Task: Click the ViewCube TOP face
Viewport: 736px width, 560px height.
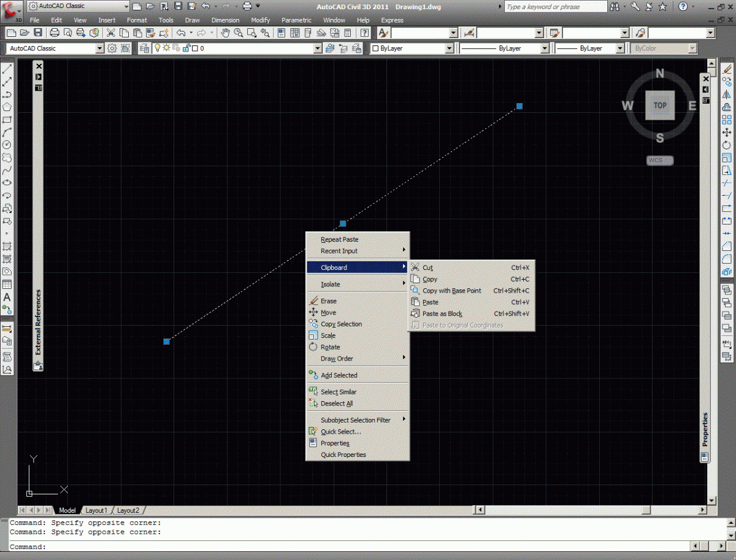Action: pos(660,105)
